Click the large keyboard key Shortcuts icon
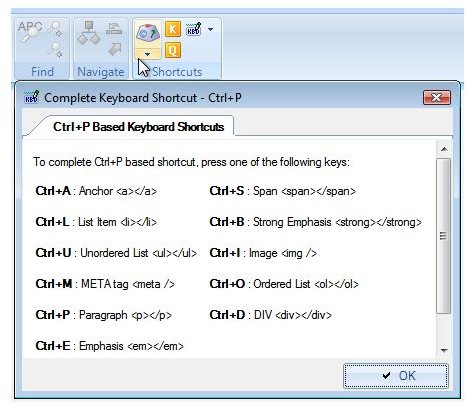The width and height of the screenshot is (466, 409). 148,34
